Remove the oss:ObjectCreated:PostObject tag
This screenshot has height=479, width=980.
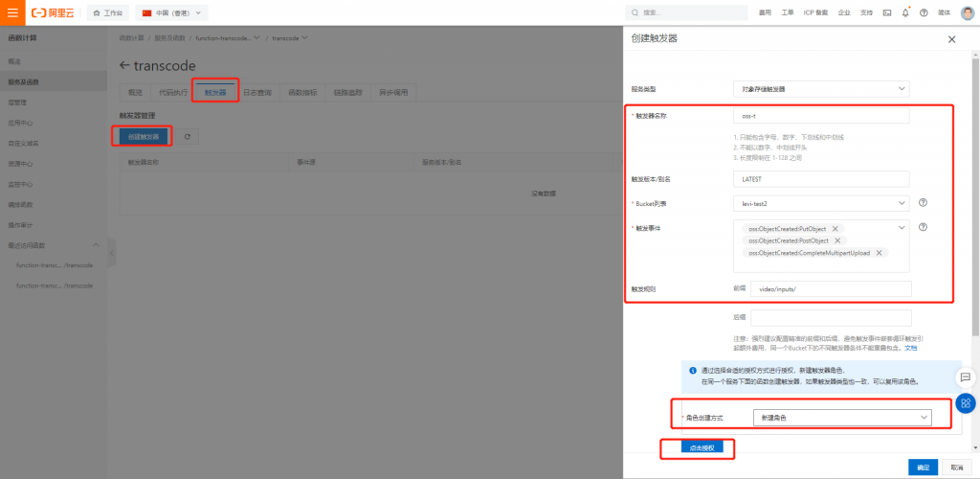pyautogui.click(x=836, y=240)
